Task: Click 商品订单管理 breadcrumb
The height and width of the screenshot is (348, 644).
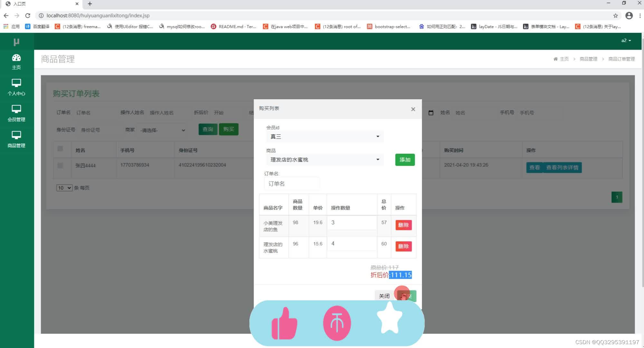Action: click(x=621, y=59)
